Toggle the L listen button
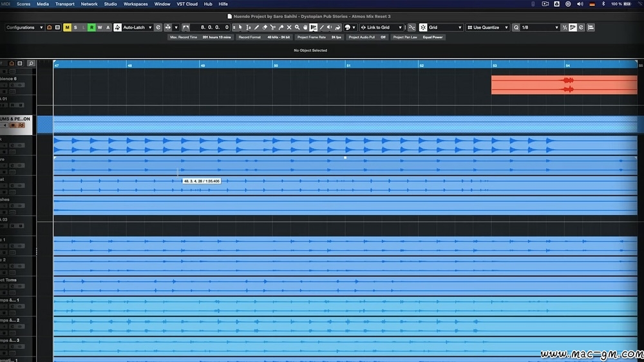 click(84, 28)
